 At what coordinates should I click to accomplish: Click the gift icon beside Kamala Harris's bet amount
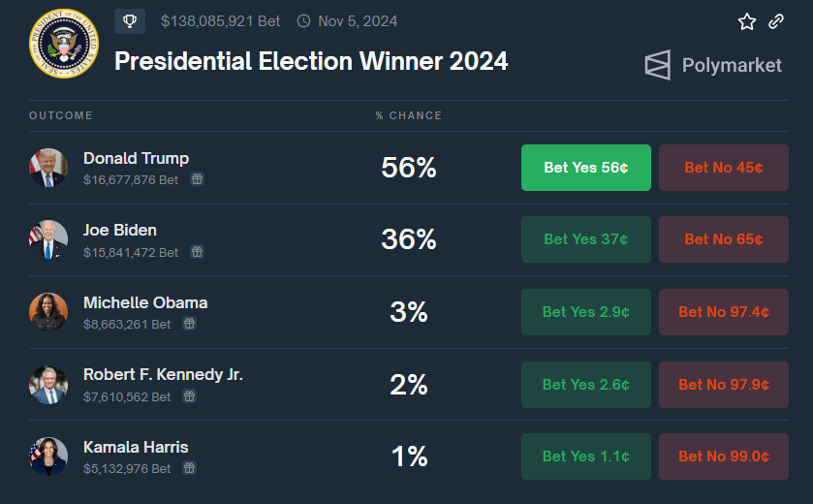(190, 468)
